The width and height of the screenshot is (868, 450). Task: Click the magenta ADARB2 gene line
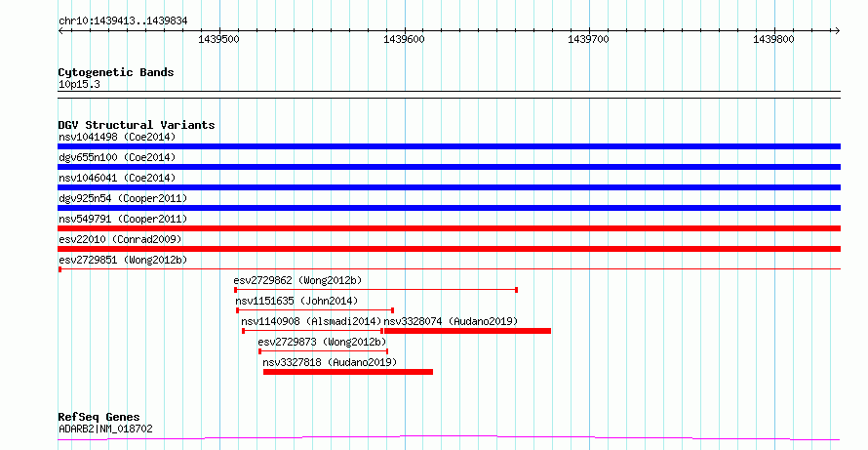click(x=449, y=438)
